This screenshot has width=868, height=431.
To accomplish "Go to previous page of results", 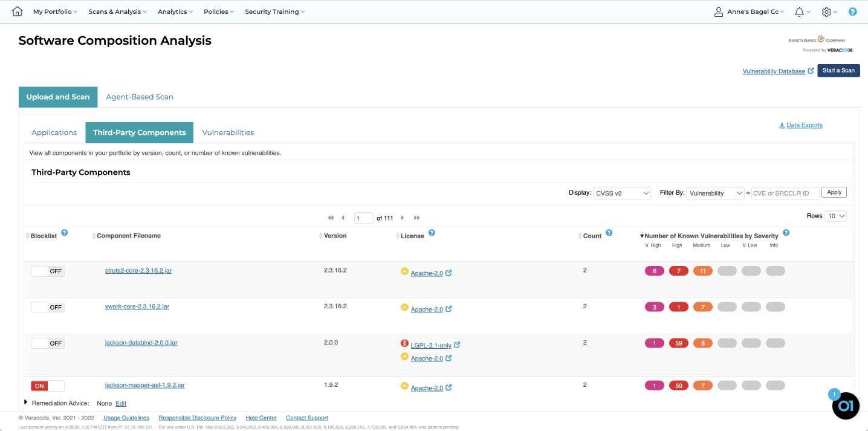I will click(343, 218).
